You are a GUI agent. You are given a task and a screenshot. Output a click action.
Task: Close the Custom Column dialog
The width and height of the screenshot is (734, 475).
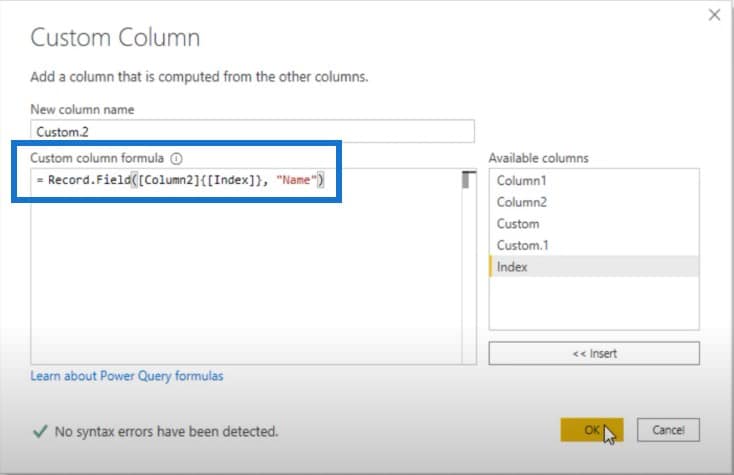[714, 15]
